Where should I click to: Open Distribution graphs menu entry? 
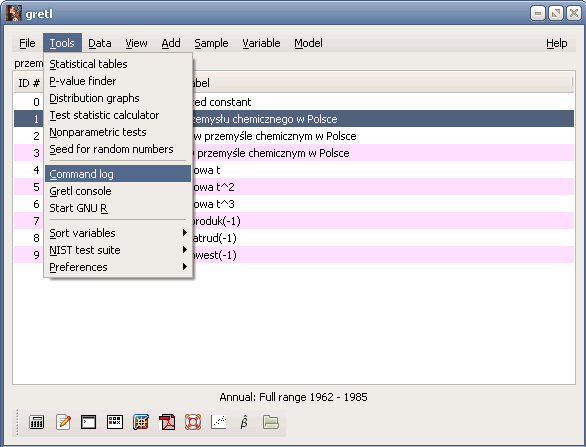coord(118,98)
